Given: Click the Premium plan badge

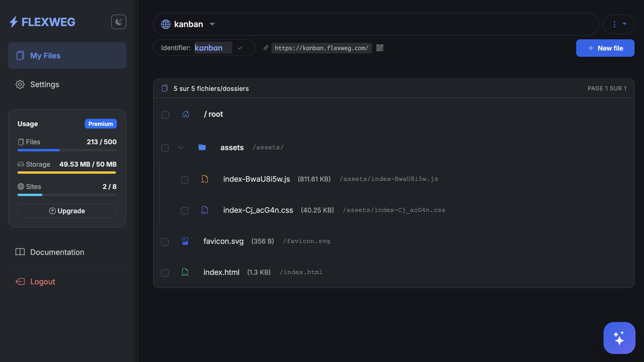Looking at the screenshot, I should (x=101, y=124).
